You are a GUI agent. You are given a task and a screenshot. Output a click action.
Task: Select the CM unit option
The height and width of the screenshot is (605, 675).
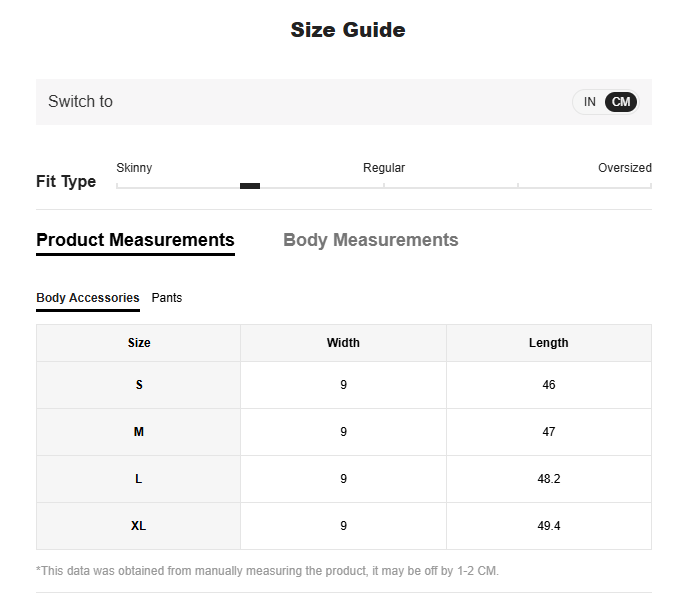coord(621,102)
